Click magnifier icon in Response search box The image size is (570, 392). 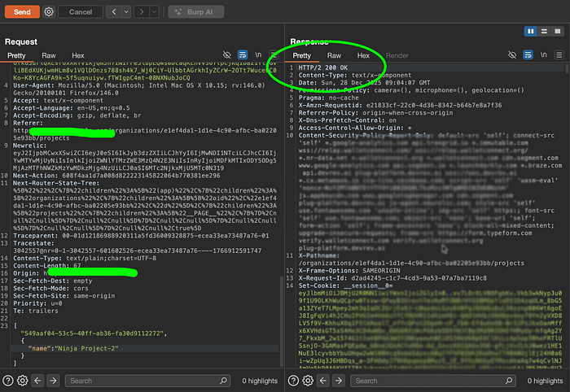[x=509, y=381]
